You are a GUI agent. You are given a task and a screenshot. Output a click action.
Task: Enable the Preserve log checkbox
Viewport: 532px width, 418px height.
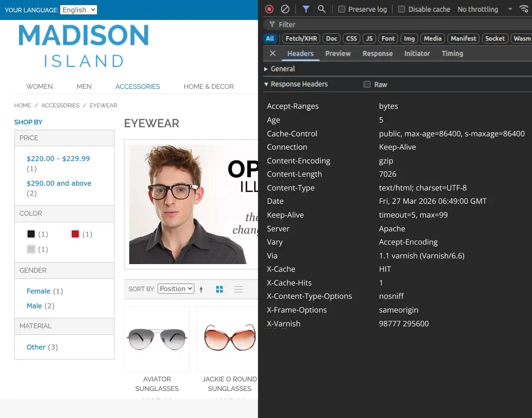pyautogui.click(x=342, y=9)
